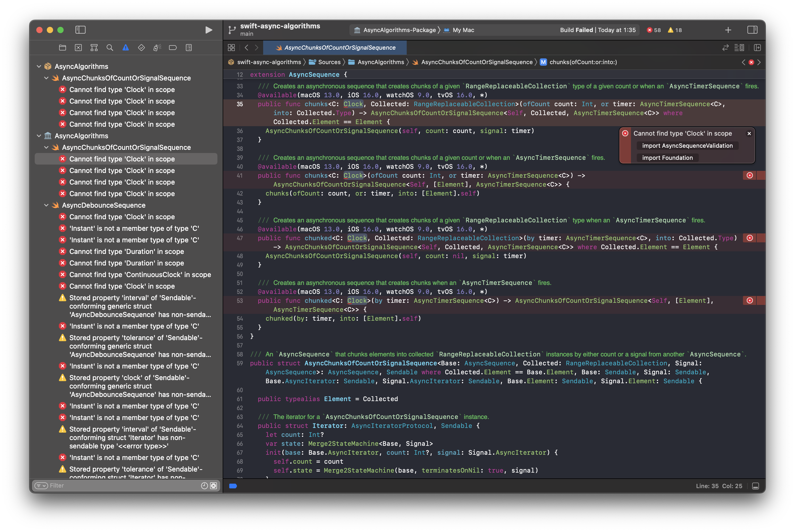Screen dimensions: 795x532
Task: Open the Source Control navigator
Action: 78,48
